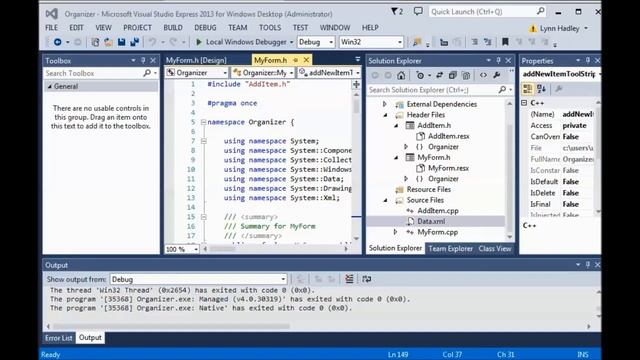Open the 100 % zoom dropdown
The image size is (640, 360).
pos(182,249)
